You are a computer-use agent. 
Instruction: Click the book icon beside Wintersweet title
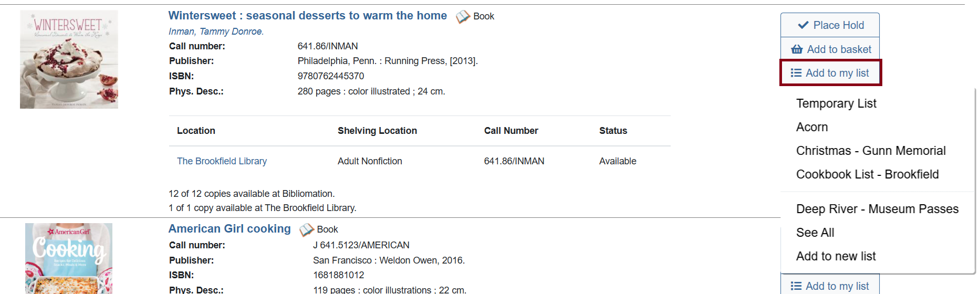[462, 17]
